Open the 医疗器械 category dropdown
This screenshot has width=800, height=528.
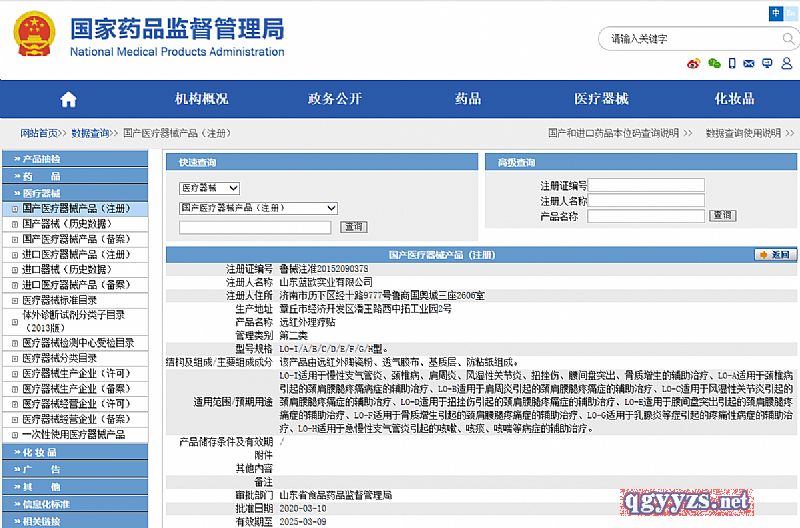click(209, 188)
